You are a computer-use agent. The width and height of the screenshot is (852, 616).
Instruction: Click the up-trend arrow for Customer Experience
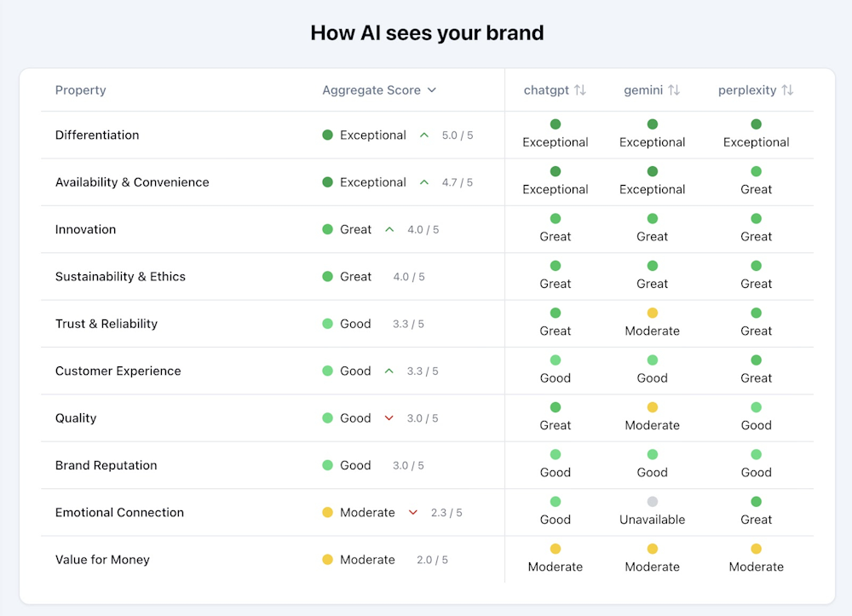point(389,371)
